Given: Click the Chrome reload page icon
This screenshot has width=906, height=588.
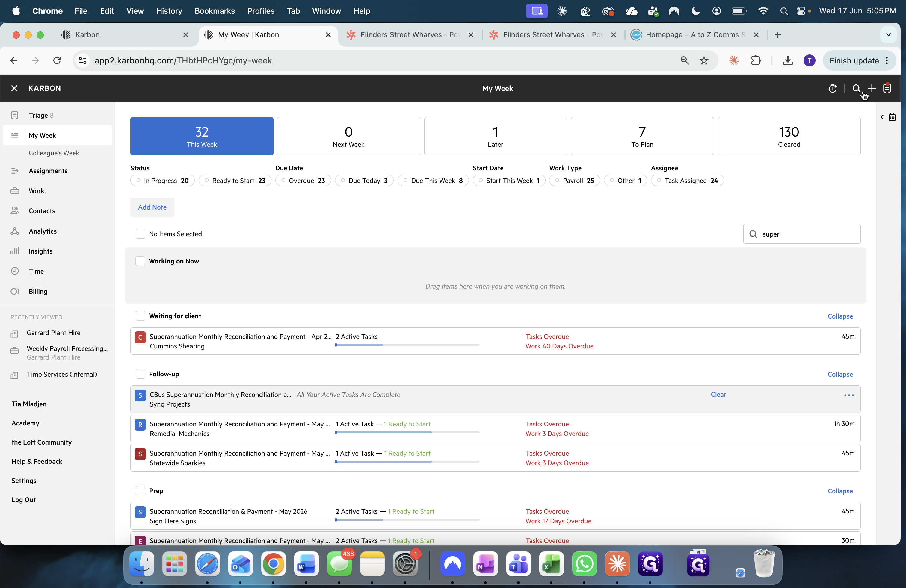Looking at the screenshot, I should point(57,60).
